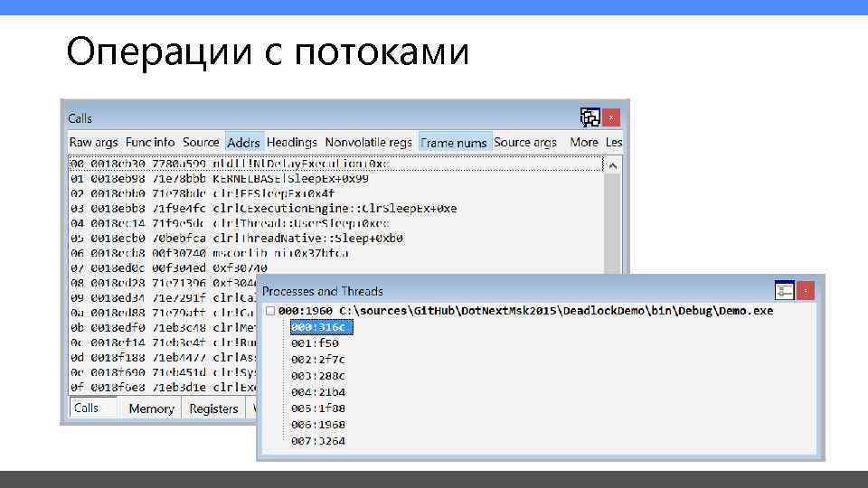Image resolution: width=868 pixels, height=488 pixels.
Task: Toggle Headings option
Action: coord(292,142)
